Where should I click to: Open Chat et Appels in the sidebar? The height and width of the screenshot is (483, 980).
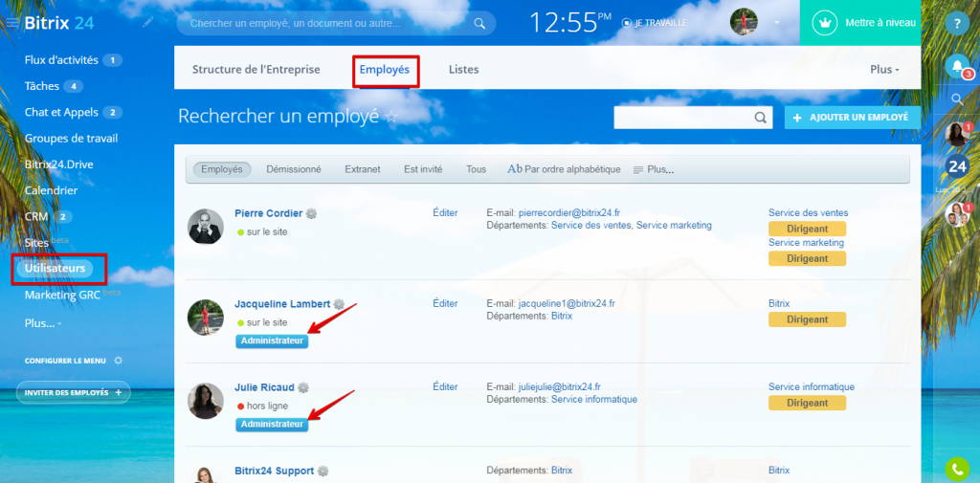click(x=61, y=113)
